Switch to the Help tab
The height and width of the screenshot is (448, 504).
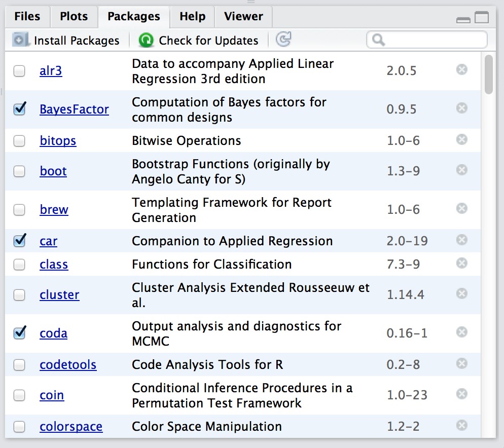pos(192,16)
